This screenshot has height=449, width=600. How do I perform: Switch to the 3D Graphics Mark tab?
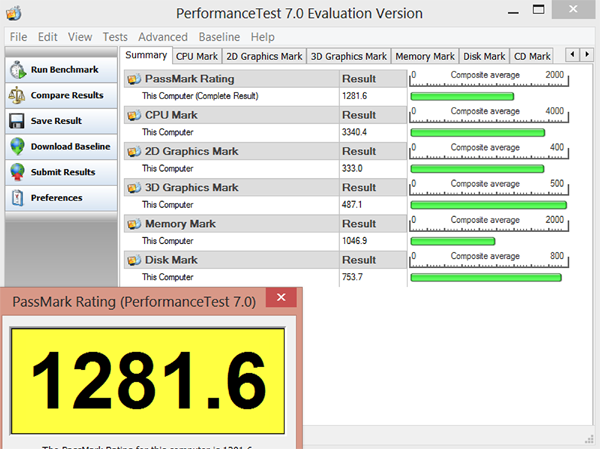[349, 57]
